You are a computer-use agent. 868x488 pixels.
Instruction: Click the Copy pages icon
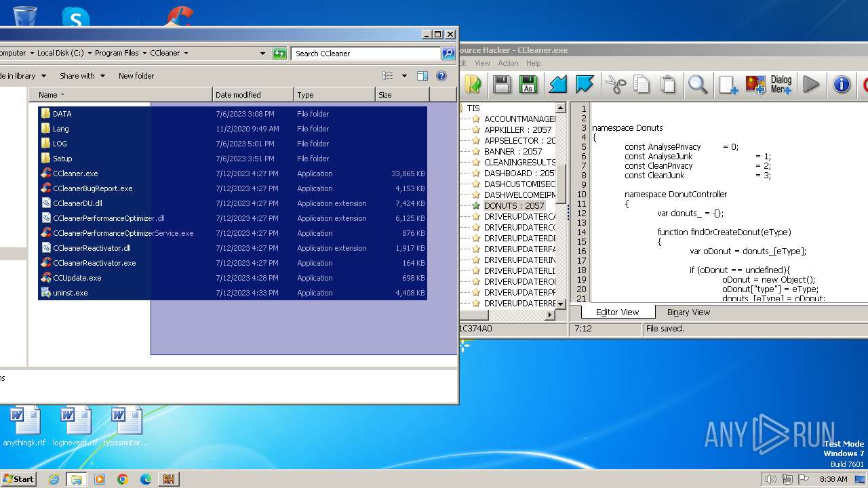(642, 84)
